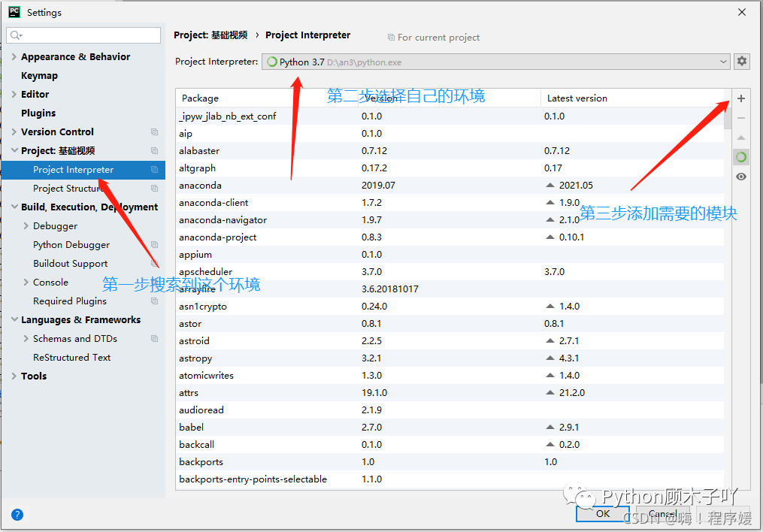Click the copy icon beside Version Control
The height and width of the screenshot is (532, 763).
154,131
